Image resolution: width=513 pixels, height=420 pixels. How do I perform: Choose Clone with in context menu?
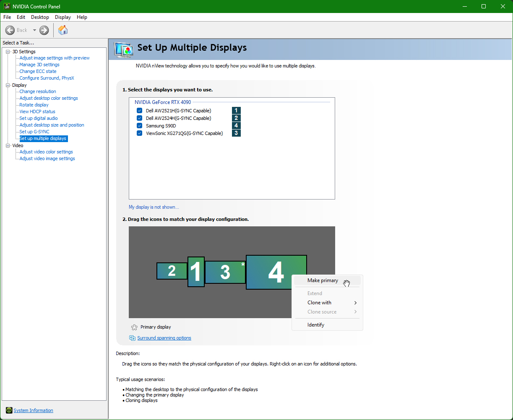coord(327,303)
